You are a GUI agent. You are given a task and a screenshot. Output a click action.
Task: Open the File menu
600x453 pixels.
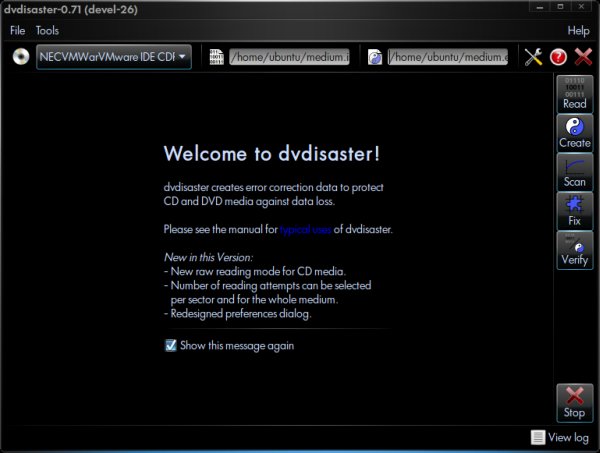click(x=18, y=31)
